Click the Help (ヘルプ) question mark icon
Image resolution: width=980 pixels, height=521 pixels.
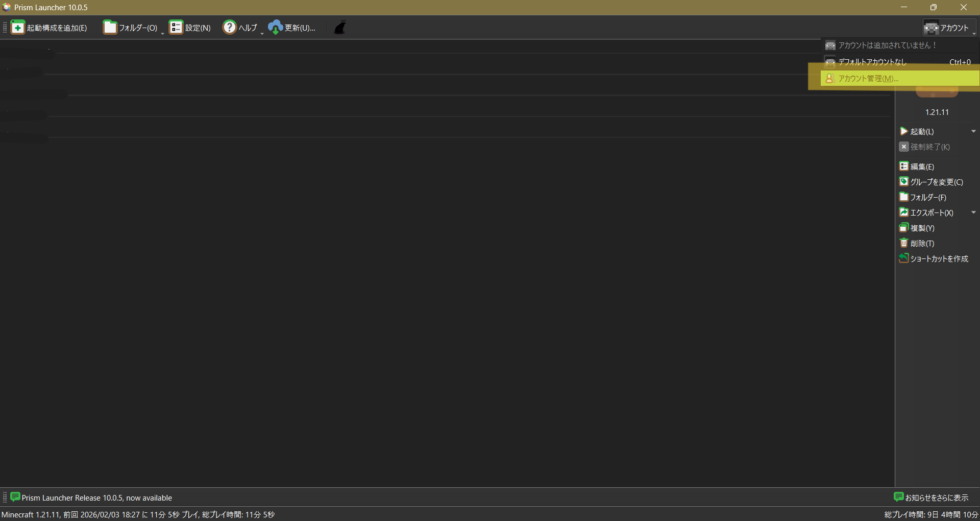230,28
